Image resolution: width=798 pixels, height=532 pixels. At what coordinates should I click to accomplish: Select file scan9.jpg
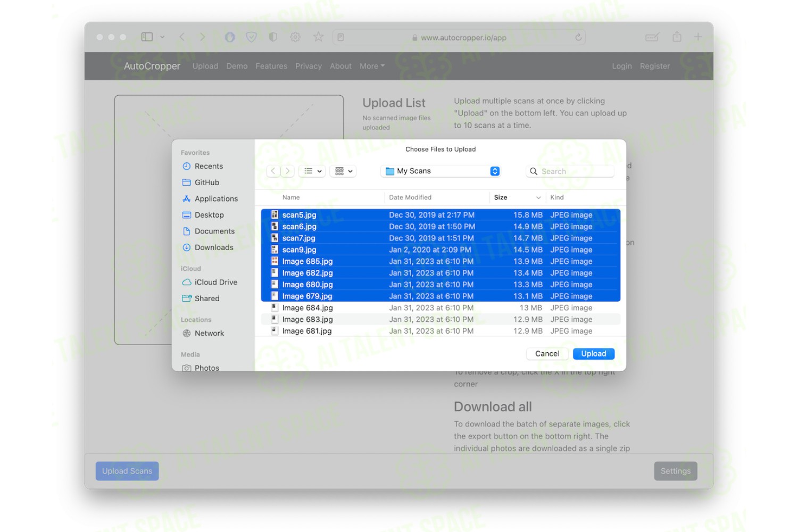point(440,250)
